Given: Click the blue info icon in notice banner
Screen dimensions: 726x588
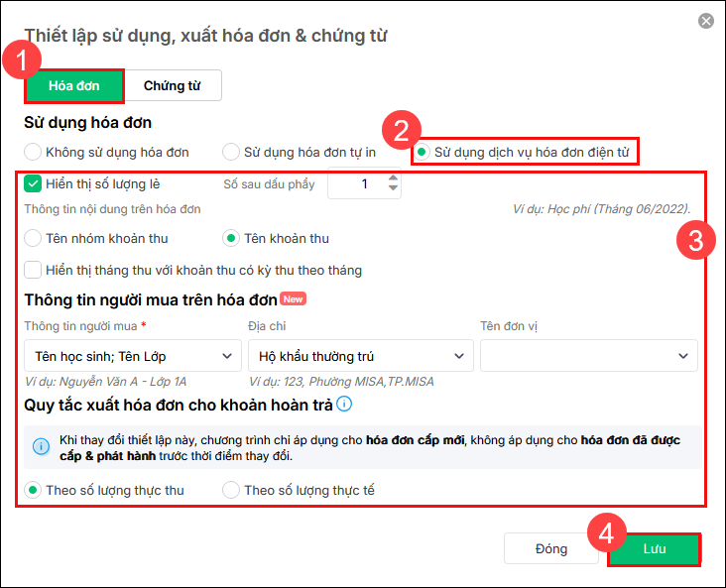Looking at the screenshot, I should [41, 447].
